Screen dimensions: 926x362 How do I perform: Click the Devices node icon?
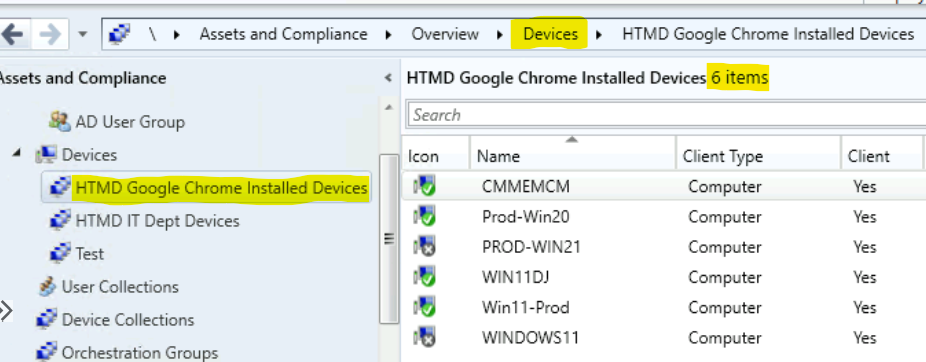point(47,155)
